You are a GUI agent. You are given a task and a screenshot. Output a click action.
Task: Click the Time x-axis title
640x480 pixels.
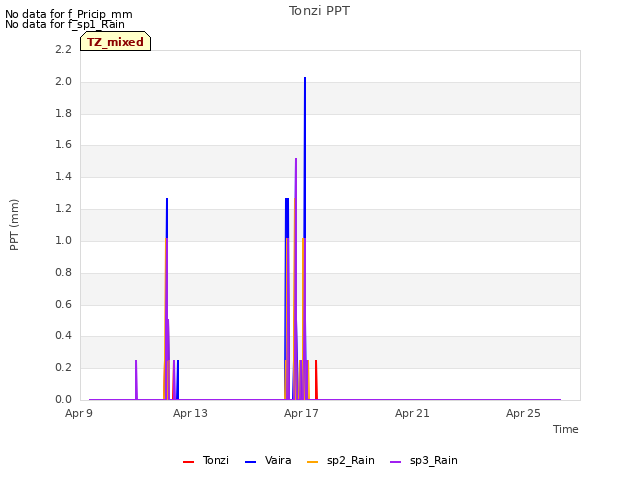point(566,429)
